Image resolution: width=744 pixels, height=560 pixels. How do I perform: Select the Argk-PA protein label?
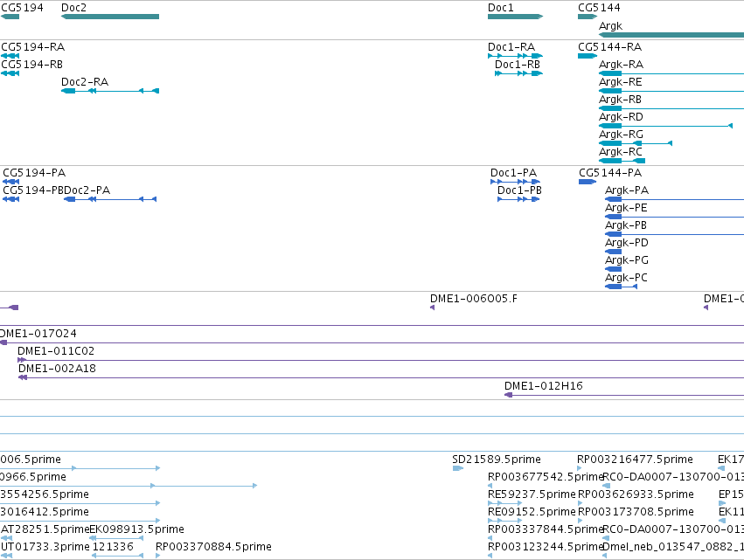627,190
